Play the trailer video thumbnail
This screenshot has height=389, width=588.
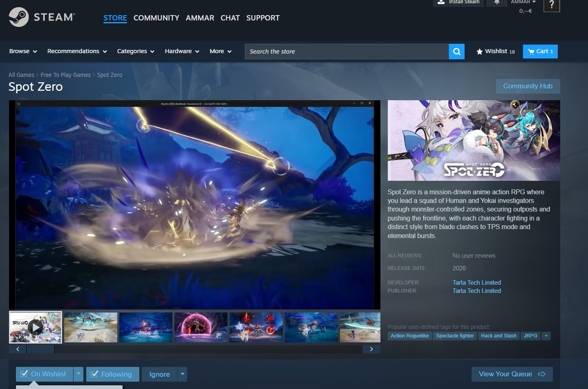(35, 327)
